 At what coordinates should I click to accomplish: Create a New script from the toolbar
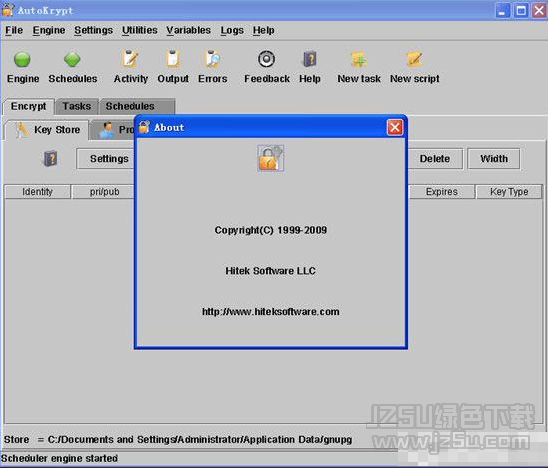click(x=414, y=59)
